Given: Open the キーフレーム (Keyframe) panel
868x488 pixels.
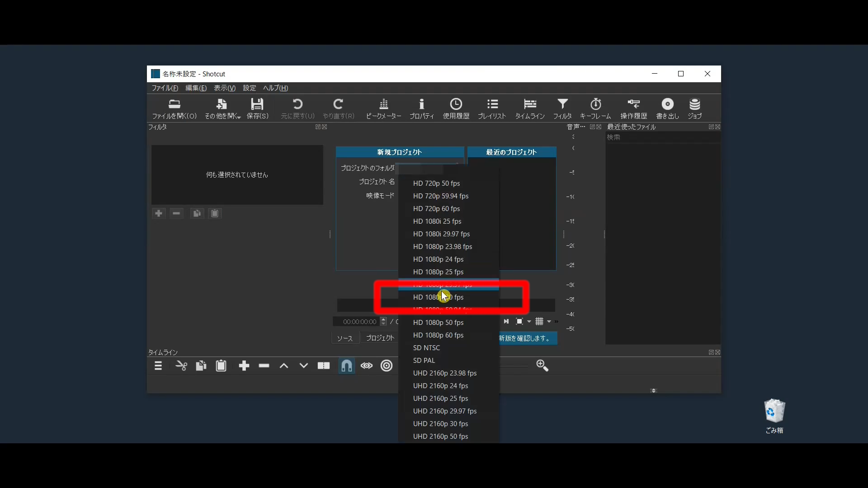Looking at the screenshot, I should [x=594, y=108].
